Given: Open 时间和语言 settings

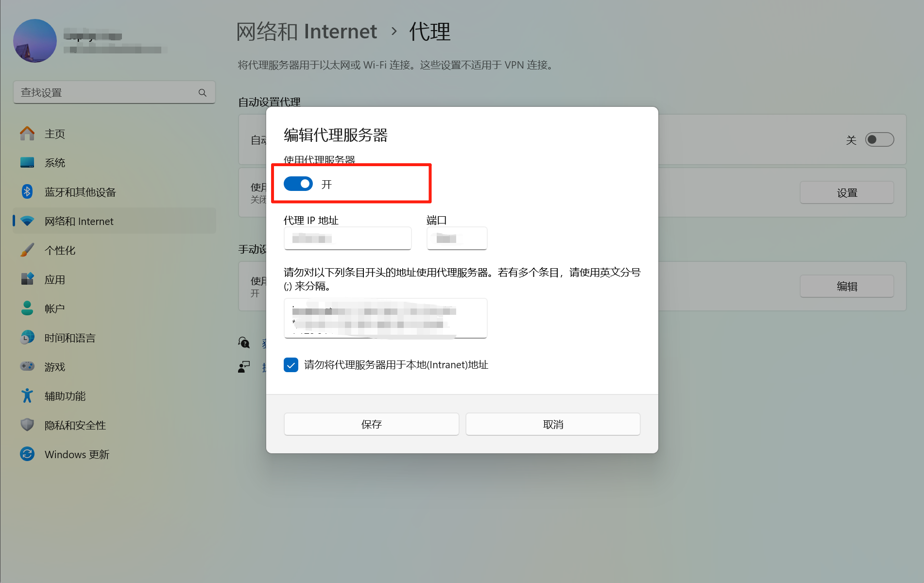Looking at the screenshot, I should [x=115, y=338].
